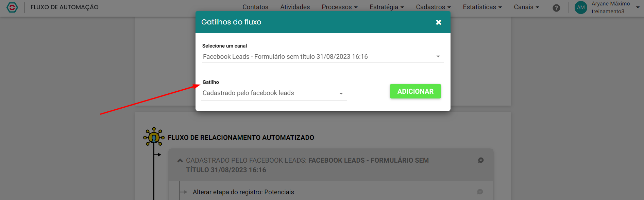
Task: Open comment bubble on Alterar etapa row
Action: [480, 192]
